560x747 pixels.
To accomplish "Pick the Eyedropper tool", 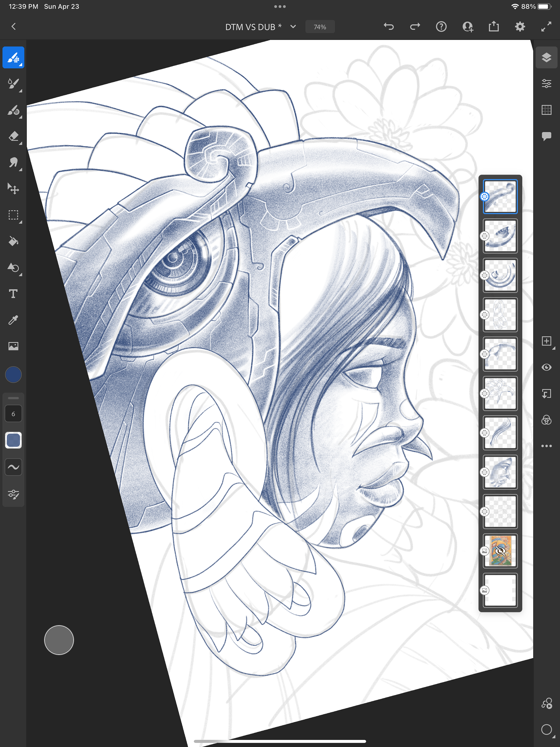I will (x=13, y=320).
